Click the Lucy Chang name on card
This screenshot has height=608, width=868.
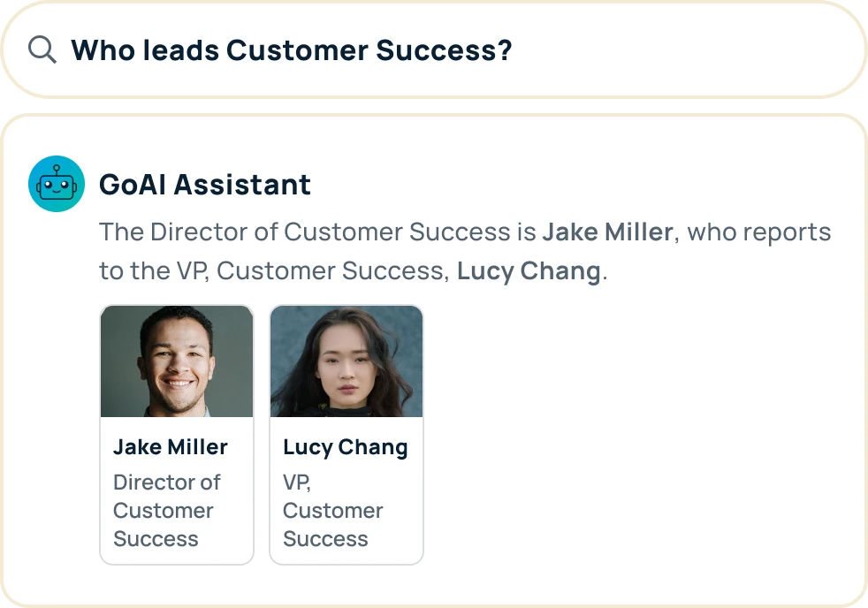point(346,448)
